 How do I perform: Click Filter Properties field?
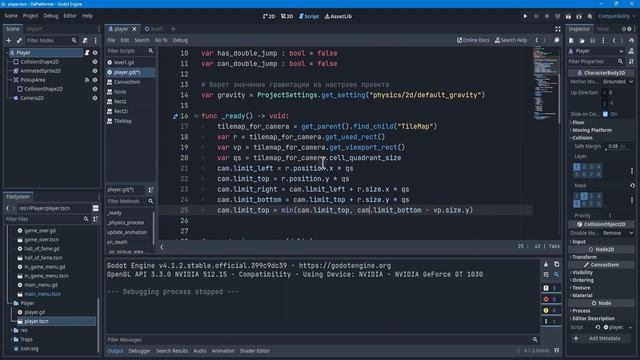[596, 61]
